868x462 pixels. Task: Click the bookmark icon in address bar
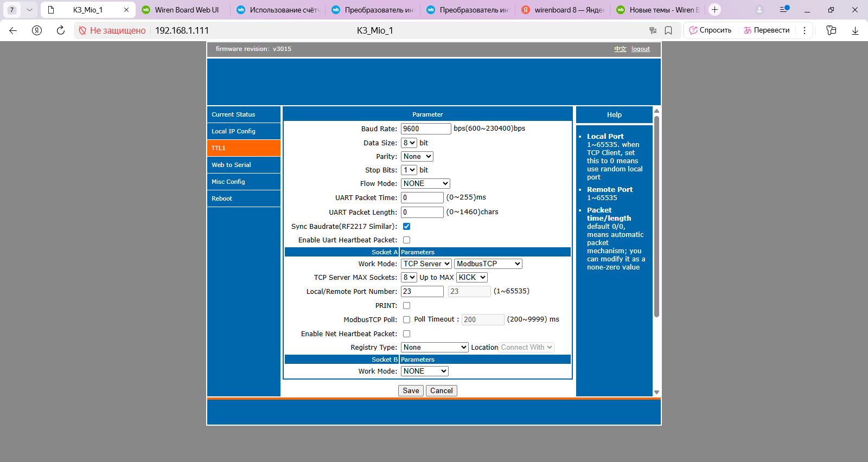(668, 30)
